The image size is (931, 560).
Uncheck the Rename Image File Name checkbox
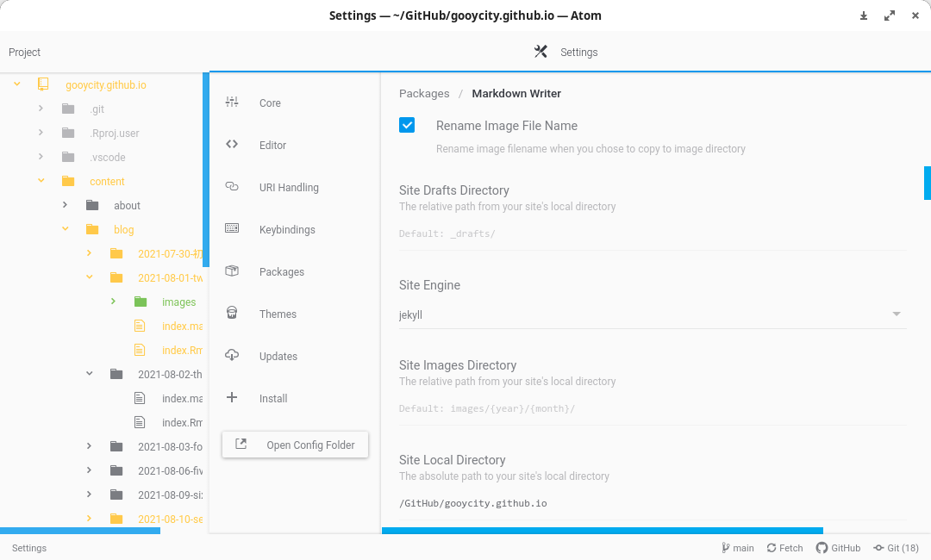point(407,125)
